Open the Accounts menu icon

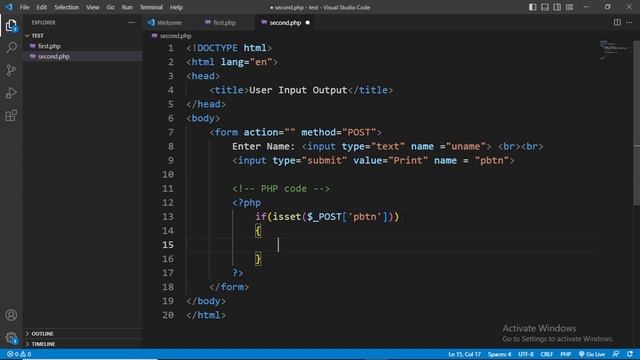(11, 315)
